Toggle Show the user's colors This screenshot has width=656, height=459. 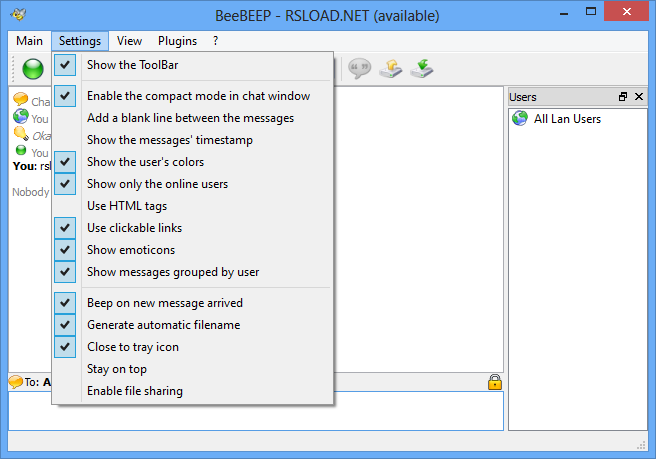192,162
